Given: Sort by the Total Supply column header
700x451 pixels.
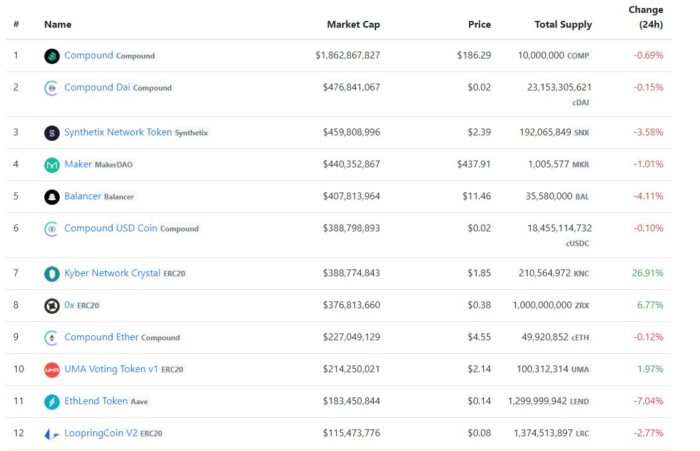Looking at the screenshot, I should [x=563, y=25].
